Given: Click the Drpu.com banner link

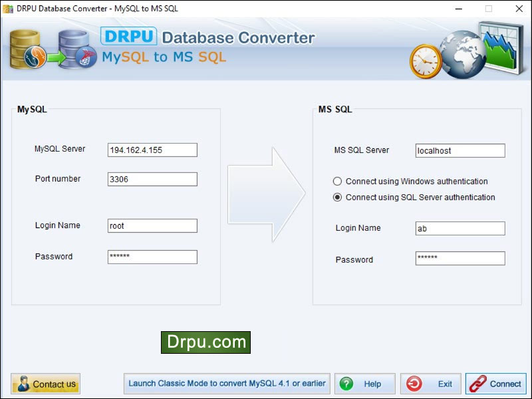Looking at the screenshot, I should [206, 342].
